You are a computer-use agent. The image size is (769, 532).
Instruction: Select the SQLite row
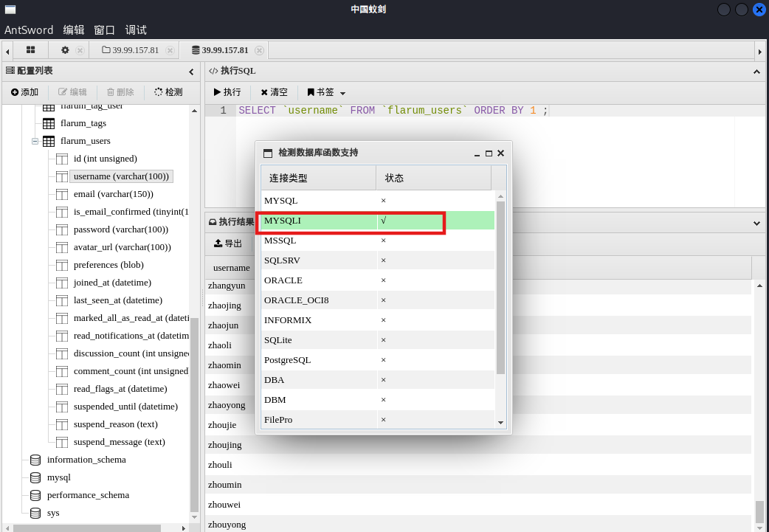pyautogui.click(x=378, y=340)
